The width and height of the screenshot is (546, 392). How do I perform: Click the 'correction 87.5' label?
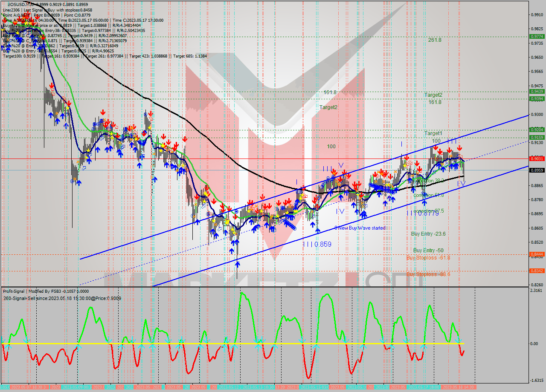tap(429, 211)
